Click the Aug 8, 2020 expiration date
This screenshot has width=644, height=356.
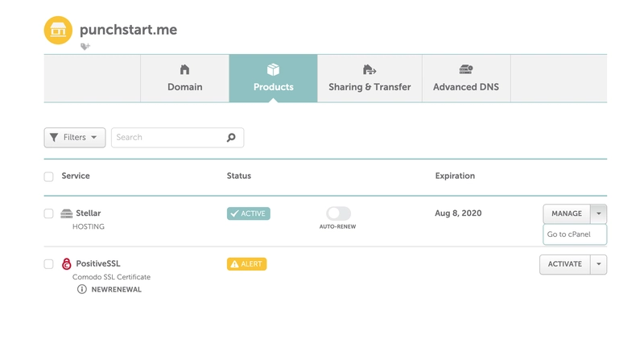point(458,213)
